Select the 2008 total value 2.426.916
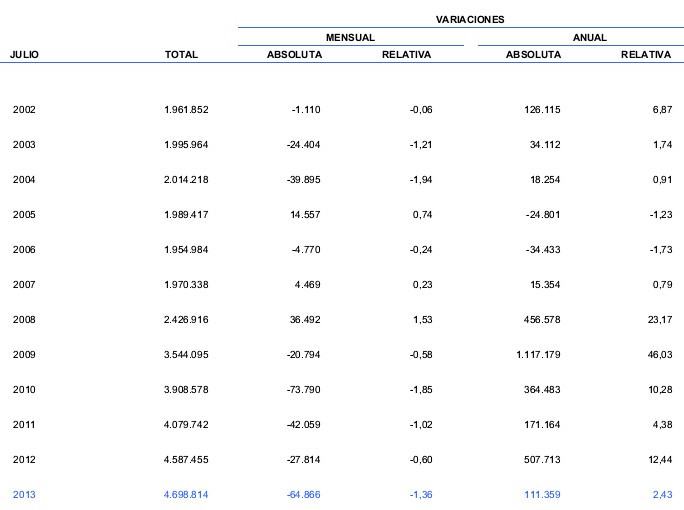 tap(185, 319)
